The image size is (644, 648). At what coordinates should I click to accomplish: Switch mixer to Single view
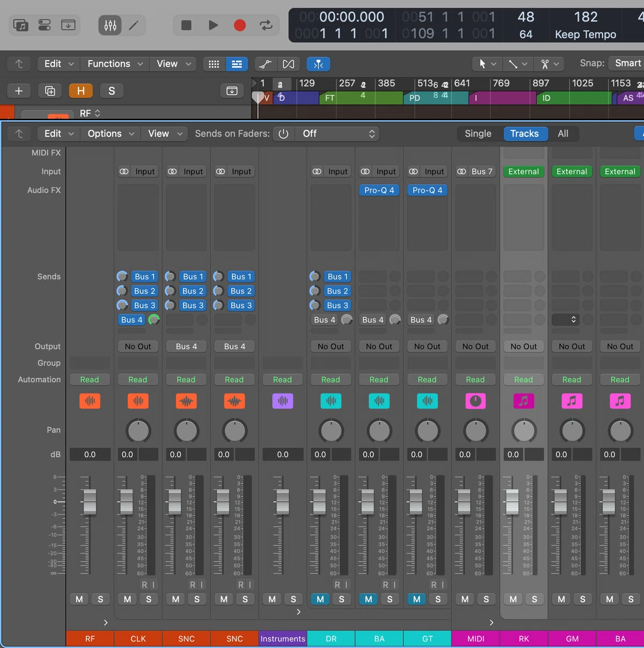(x=478, y=134)
